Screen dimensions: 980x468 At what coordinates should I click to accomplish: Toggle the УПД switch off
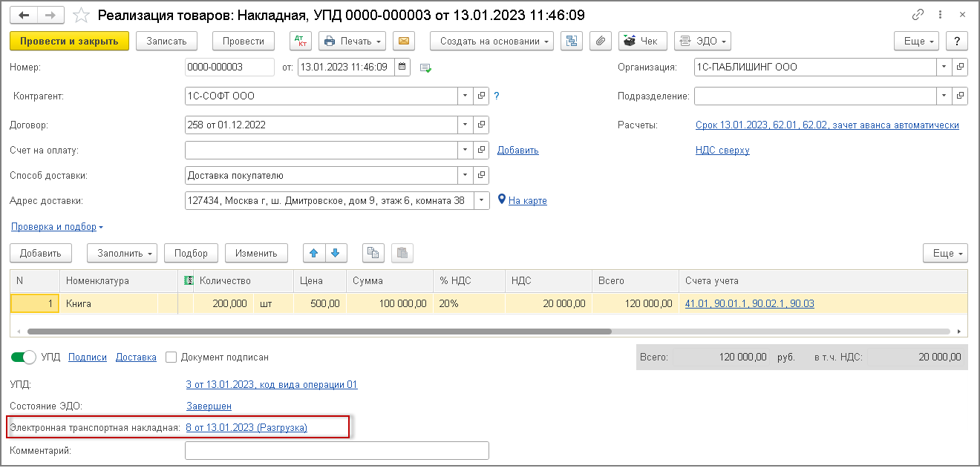(24, 357)
